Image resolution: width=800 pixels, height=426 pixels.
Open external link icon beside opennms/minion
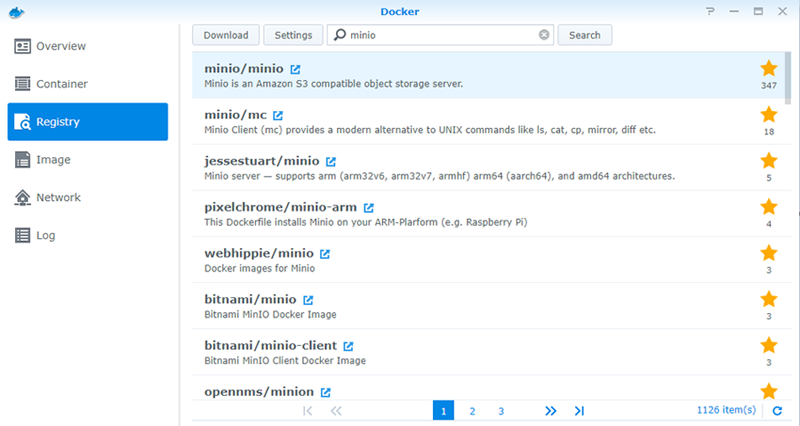click(326, 392)
